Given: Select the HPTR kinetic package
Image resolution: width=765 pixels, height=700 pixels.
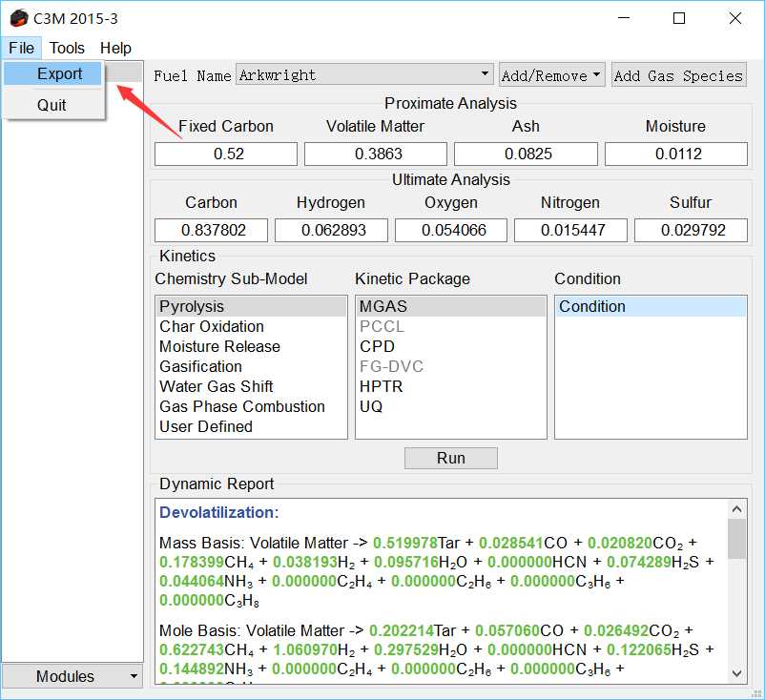Looking at the screenshot, I should (382, 386).
